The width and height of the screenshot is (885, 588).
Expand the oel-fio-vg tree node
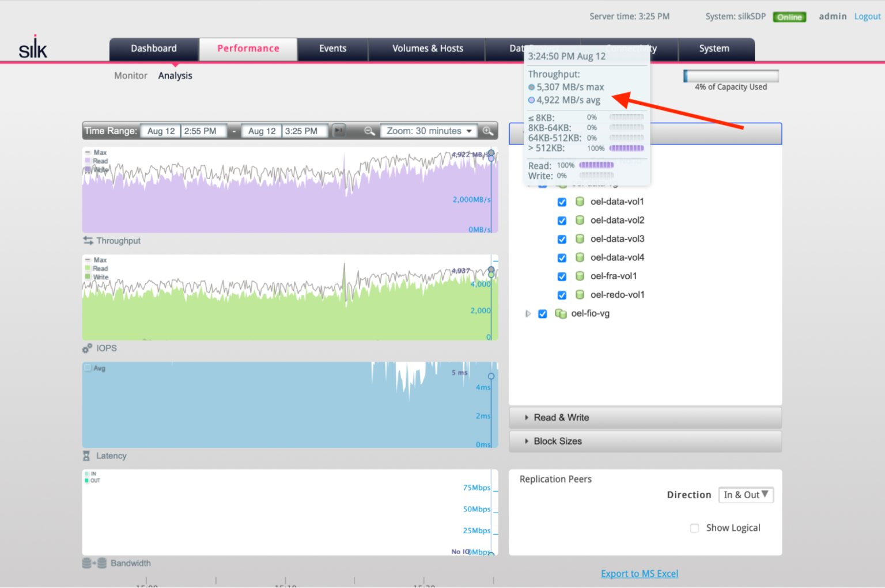(528, 314)
